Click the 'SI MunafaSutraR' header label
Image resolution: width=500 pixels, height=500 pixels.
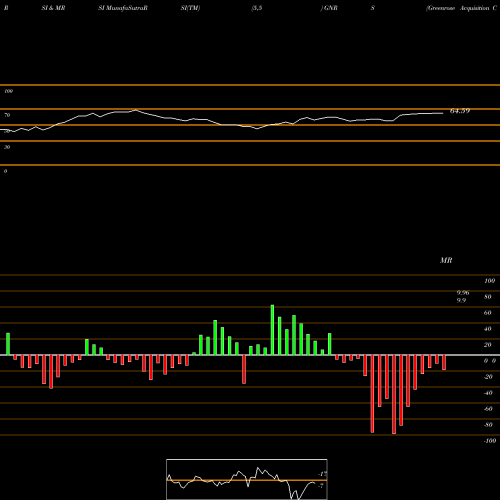[123, 8]
